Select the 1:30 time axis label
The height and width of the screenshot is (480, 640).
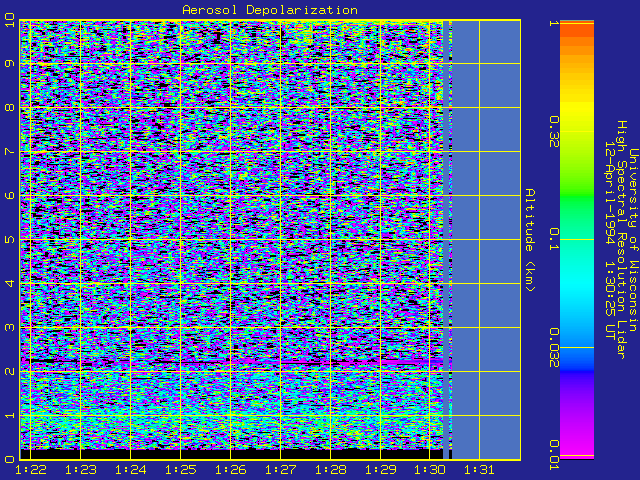pyautogui.click(x=430, y=470)
